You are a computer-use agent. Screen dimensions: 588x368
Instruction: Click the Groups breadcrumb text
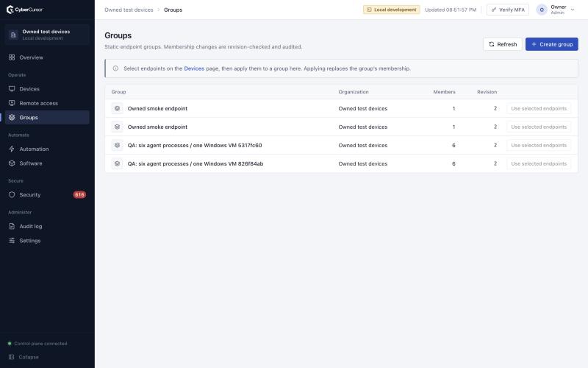[173, 10]
